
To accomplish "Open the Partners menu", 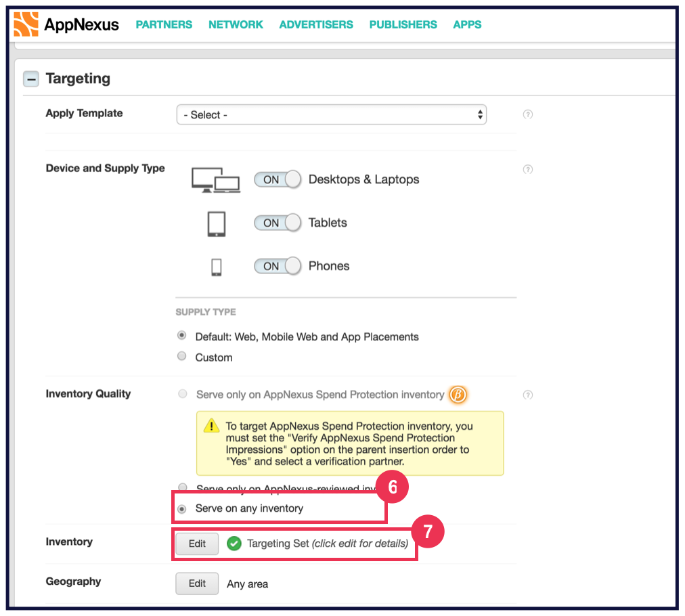I will (x=164, y=24).
